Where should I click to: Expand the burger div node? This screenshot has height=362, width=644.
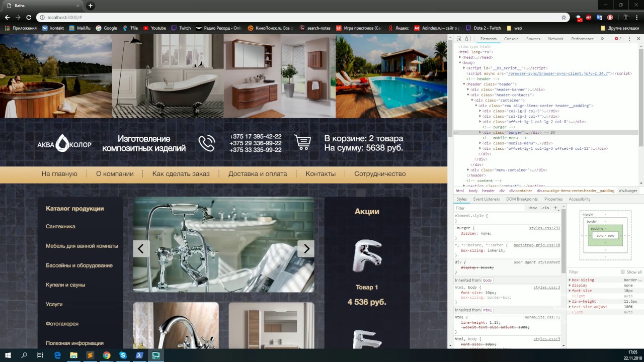[480, 132]
